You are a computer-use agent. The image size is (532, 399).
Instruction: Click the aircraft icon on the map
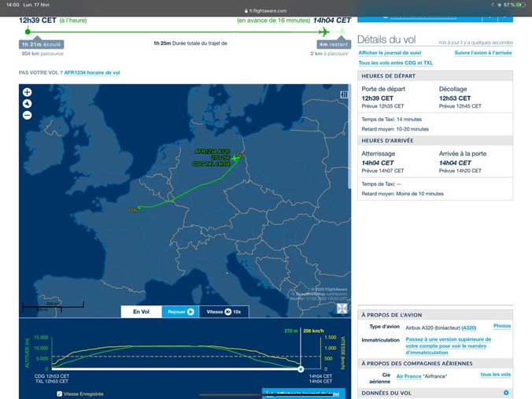coord(235,158)
